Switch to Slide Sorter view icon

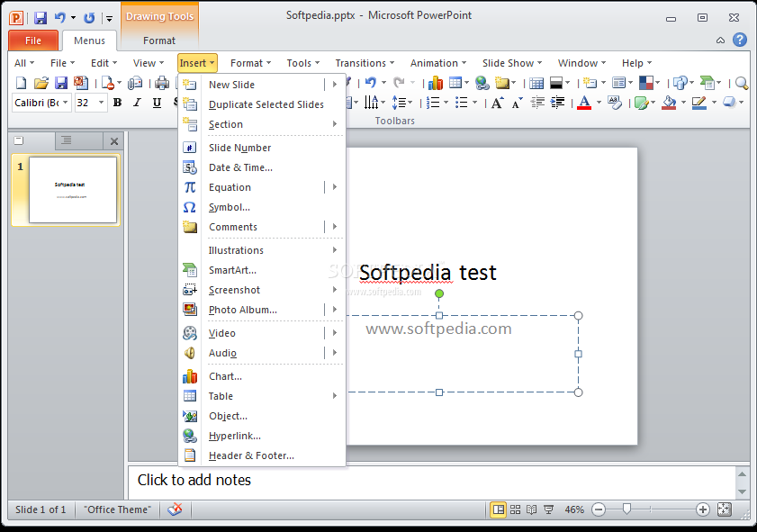(x=515, y=509)
